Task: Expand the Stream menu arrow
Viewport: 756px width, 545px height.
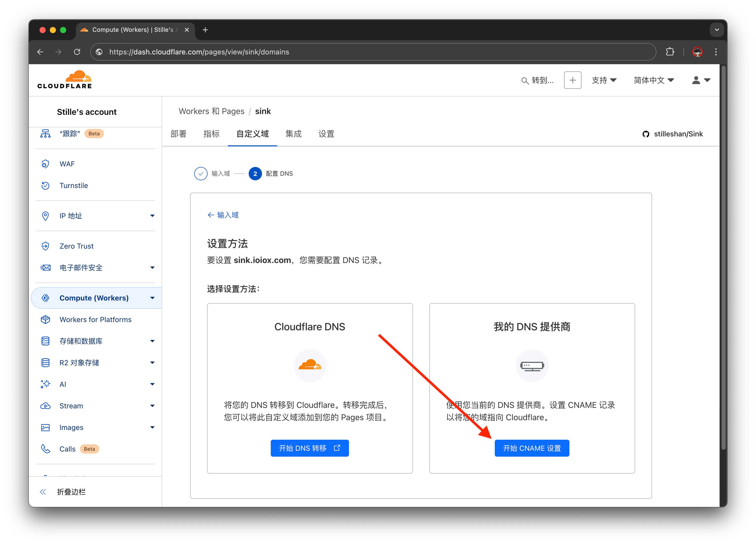Action: click(152, 406)
